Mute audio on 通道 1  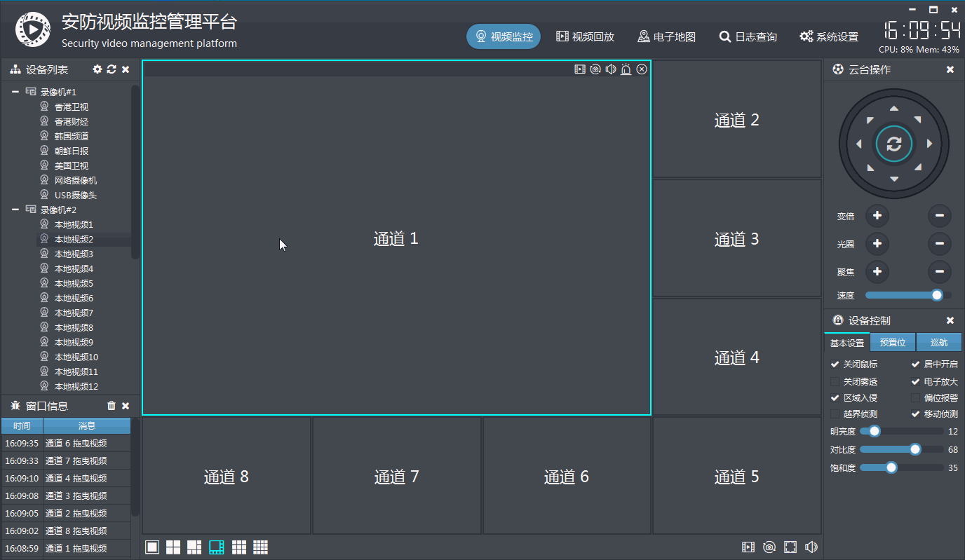point(610,69)
